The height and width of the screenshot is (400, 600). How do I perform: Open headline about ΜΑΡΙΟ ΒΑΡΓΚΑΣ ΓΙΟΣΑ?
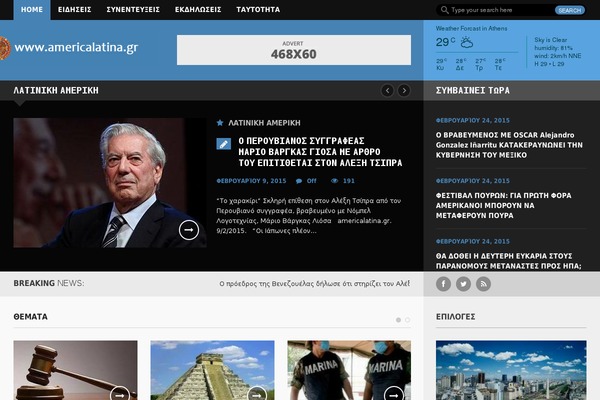[320, 152]
